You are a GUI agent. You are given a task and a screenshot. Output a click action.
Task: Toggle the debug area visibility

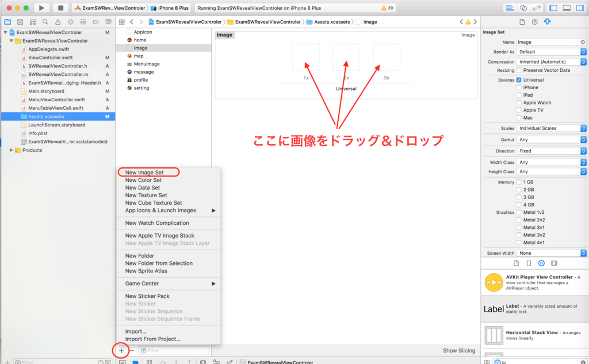point(567,8)
